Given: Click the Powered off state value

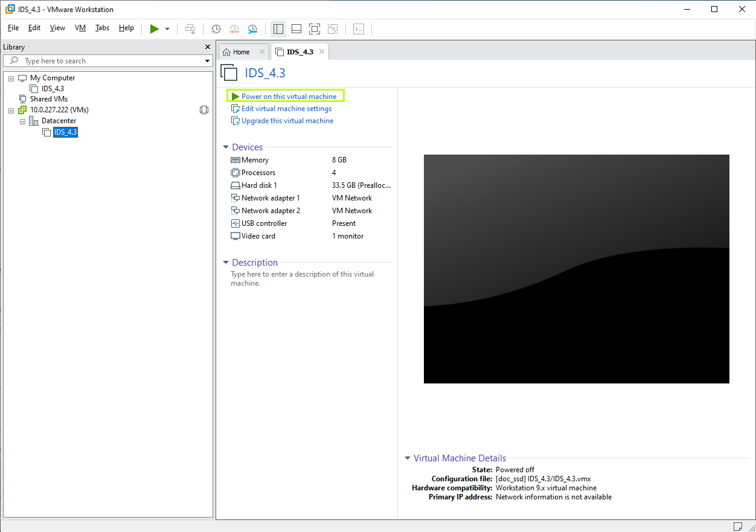Looking at the screenshot, I should click(515, 470).
